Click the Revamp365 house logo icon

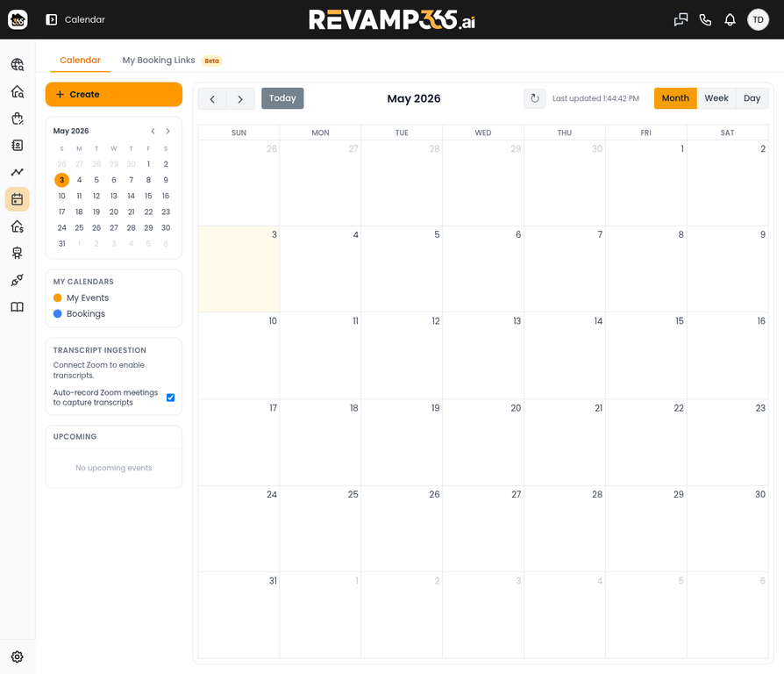point(18,19)
